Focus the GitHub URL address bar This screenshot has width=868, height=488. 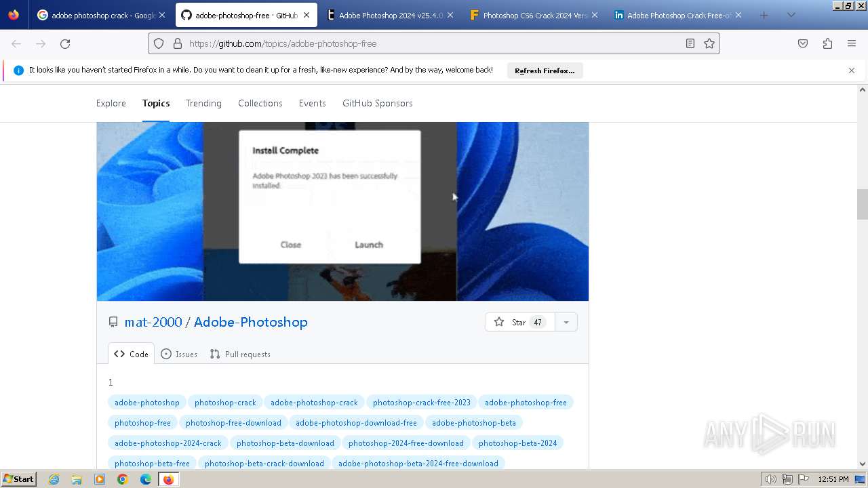434,43
